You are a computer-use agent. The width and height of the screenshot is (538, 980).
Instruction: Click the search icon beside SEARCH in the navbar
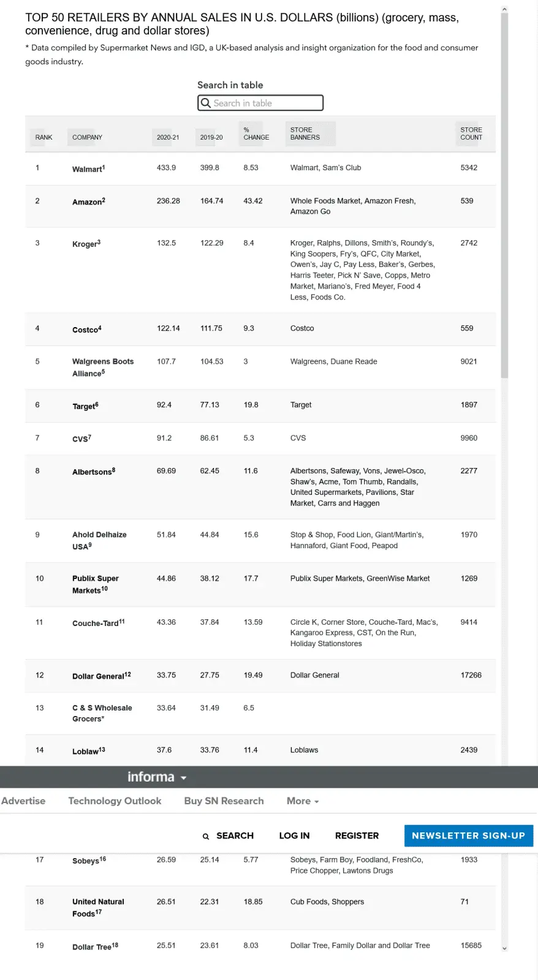(206, 836)
